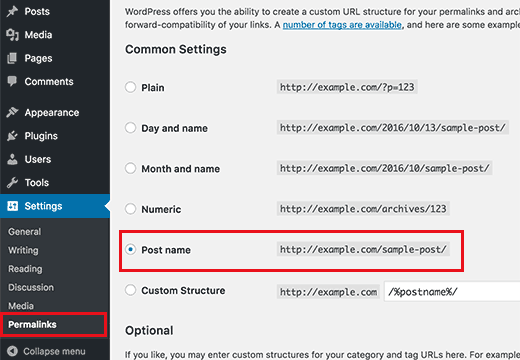The width and height of the screenshot is (520, 360).
Task: Click the Settings sliders icon
Action: [12, 206]
